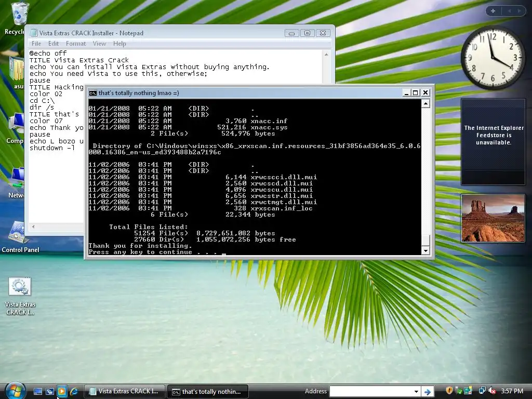Screen dimensions: 532x399
Task: Open the Windows Start orb
Action: (16, 391)
